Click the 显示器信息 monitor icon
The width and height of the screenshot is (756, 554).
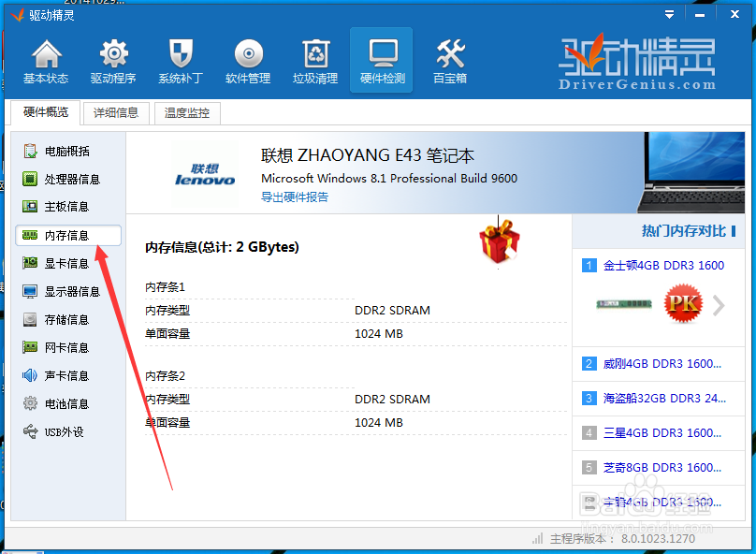click(x=30, y=291)
